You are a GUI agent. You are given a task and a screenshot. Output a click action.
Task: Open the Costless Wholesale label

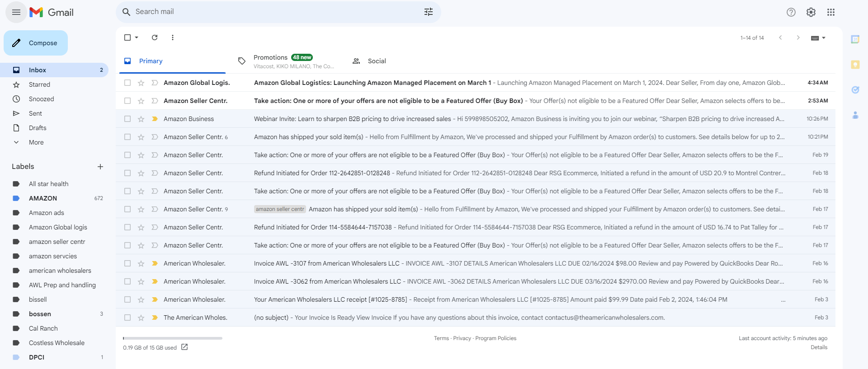point(54,343)
